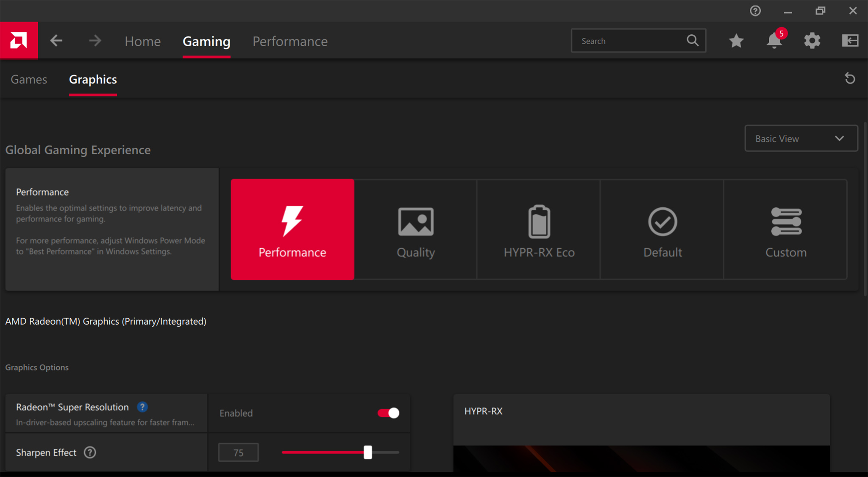868x477 pixels.
Task: Open the help question mark in the title bar
Action: 755,11
